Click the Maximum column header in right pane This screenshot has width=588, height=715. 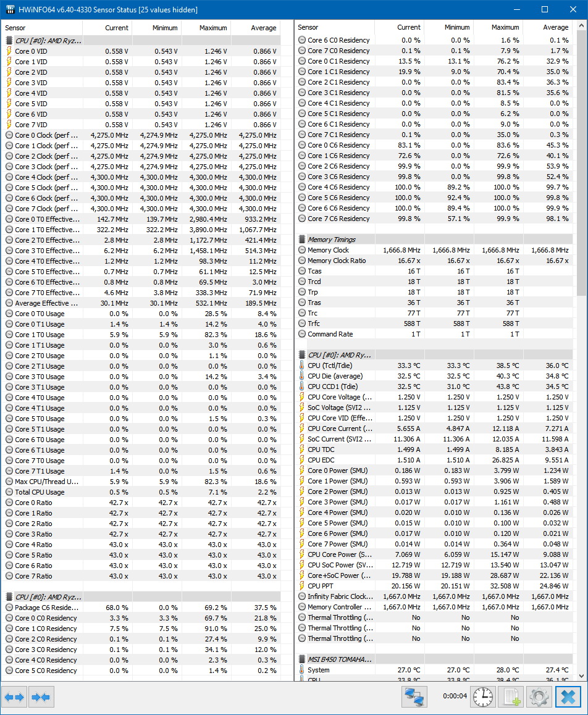[x=498, y=27]
